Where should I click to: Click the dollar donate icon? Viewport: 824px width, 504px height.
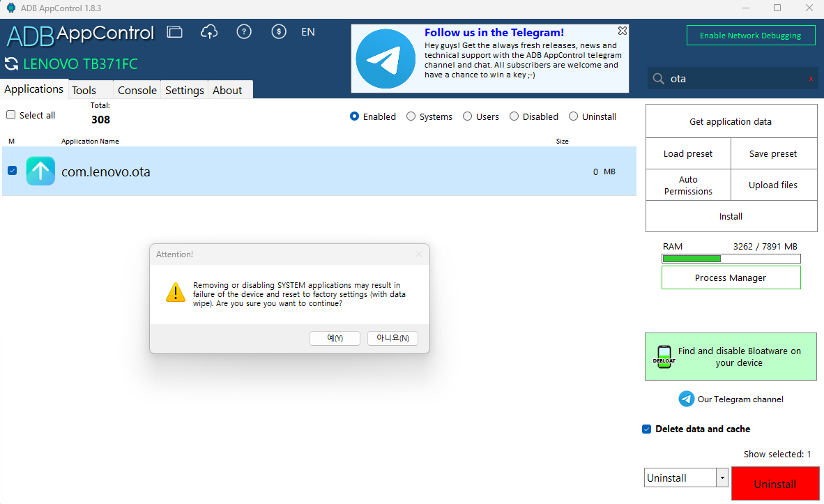coord(279,32)
